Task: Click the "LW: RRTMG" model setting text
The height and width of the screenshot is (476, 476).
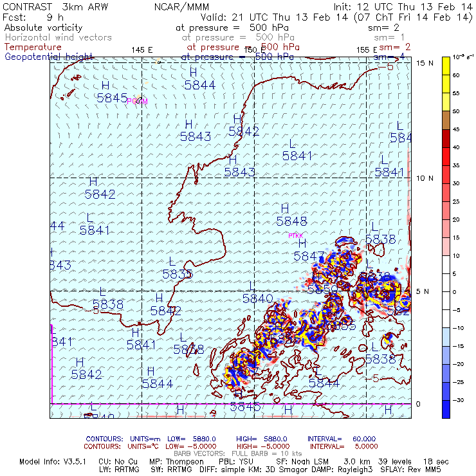Action: 119,470
